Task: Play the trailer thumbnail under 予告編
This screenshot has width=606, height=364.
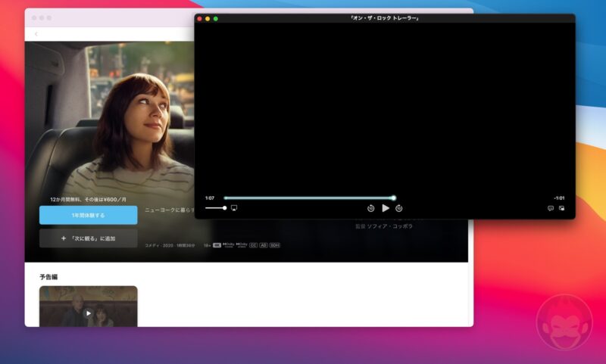Action: [88, 306]
